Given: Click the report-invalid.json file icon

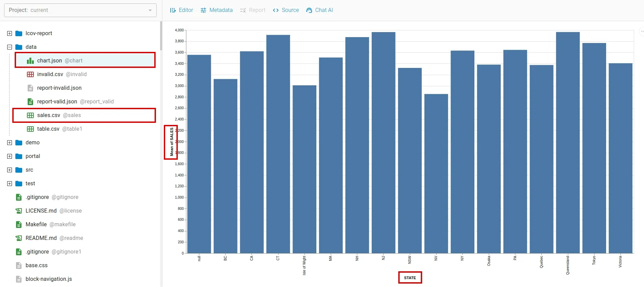Looking at the screenshot, I should click(30, 88).
